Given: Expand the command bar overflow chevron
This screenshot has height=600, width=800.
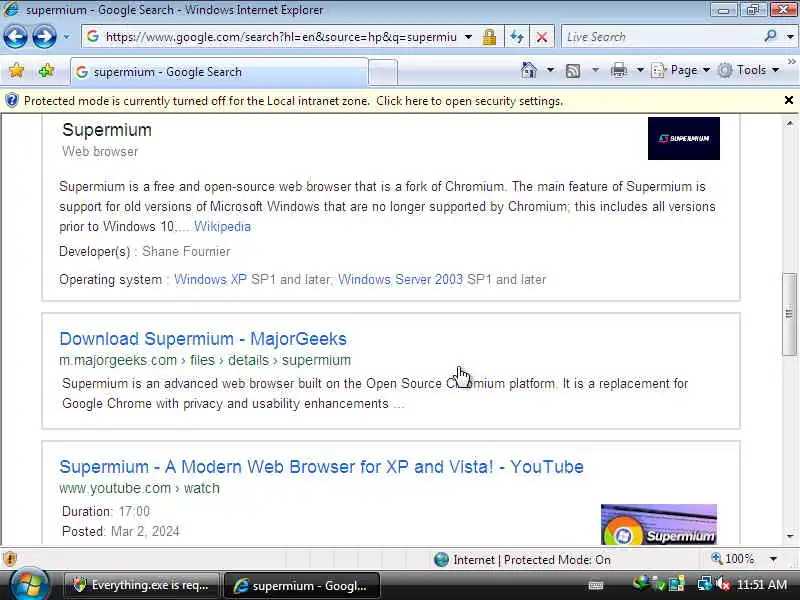Looking at the screenshot, I should (x=791, y=62).
